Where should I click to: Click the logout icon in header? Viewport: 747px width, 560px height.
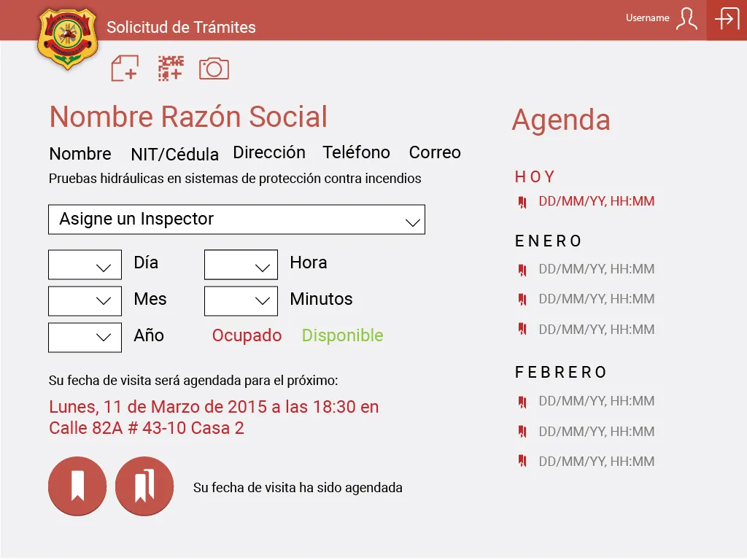click(x=727, y=20)
